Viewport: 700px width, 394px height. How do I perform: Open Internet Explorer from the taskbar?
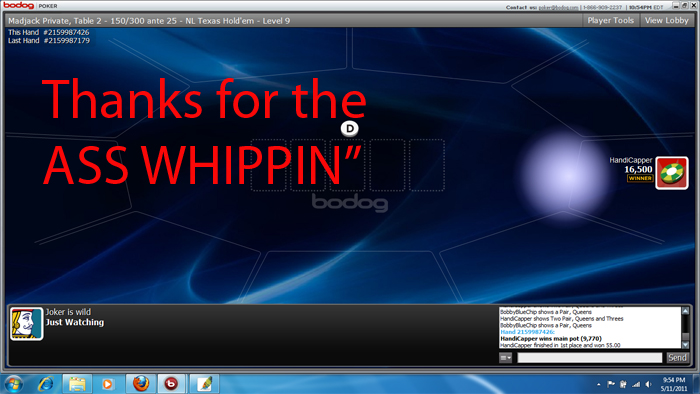[x=46, y=384]
